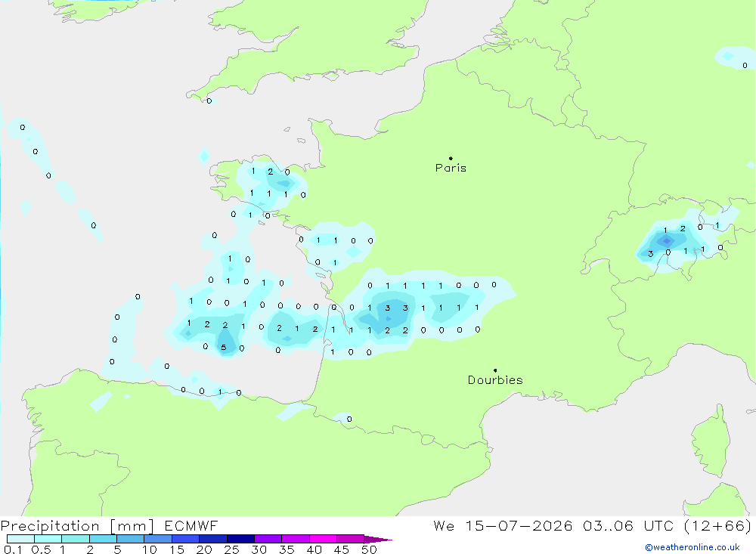Click the ECMWF model name label

click(191, 525)
